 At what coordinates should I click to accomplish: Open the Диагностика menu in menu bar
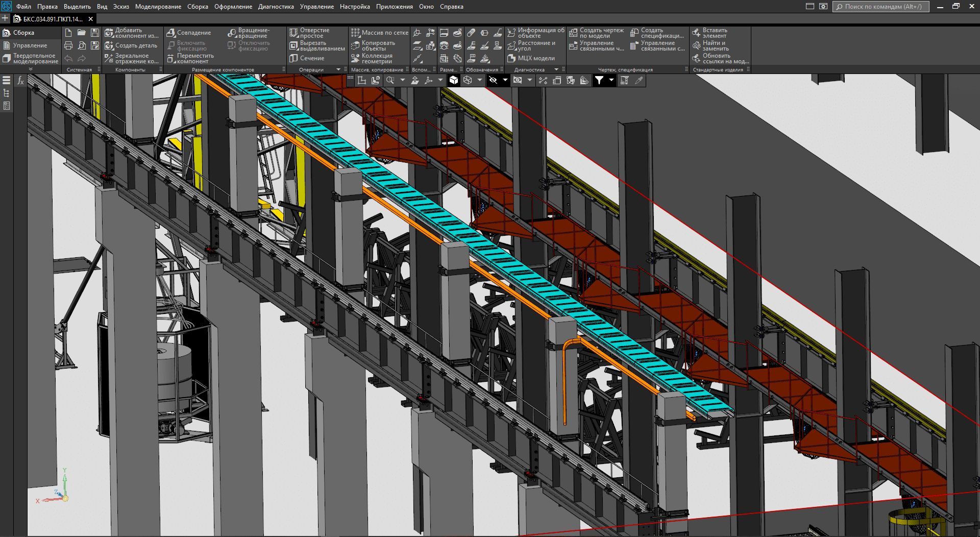tap(276, 7)
